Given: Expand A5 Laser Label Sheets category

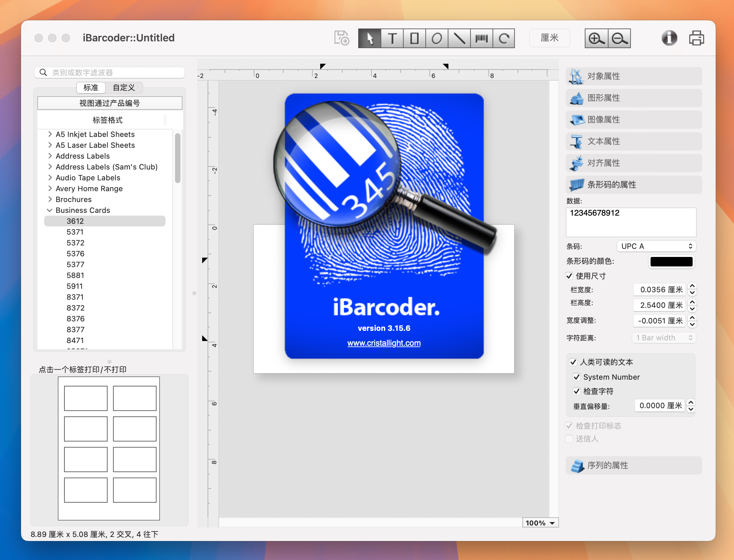Looking at the screenshot, I should tap(50, 145).
